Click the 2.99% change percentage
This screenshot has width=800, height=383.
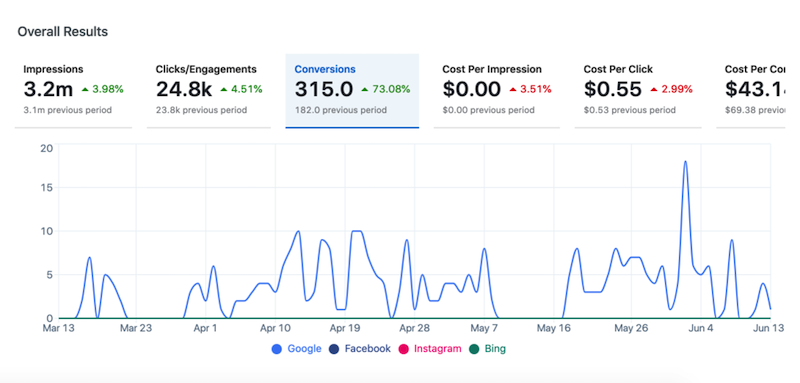677,90
